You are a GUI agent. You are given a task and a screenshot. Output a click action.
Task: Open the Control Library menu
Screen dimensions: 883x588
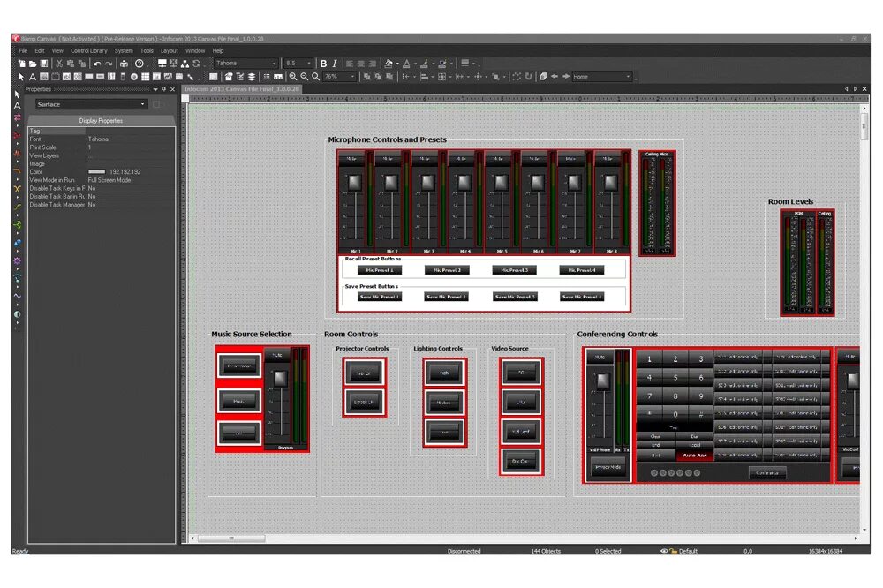(89, 50)
